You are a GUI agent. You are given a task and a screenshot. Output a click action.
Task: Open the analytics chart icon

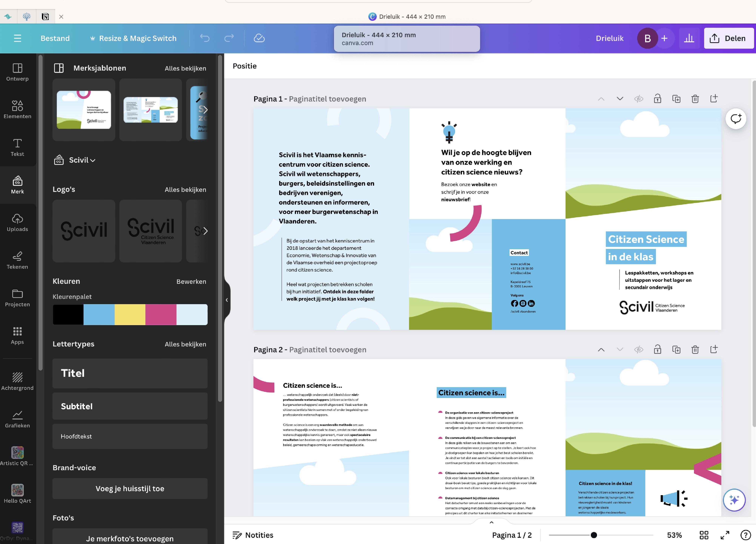point(689,38)
